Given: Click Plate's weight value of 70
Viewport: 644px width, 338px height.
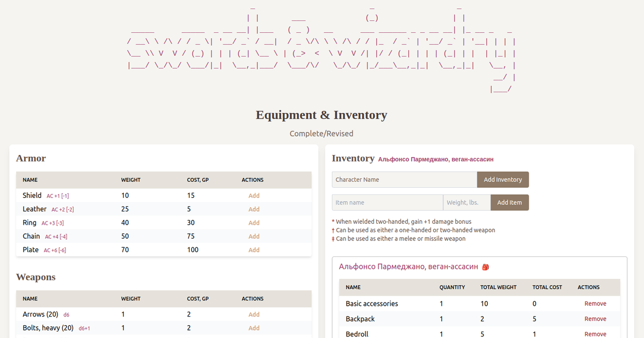Looking at the screenshot, I should 125,250.
